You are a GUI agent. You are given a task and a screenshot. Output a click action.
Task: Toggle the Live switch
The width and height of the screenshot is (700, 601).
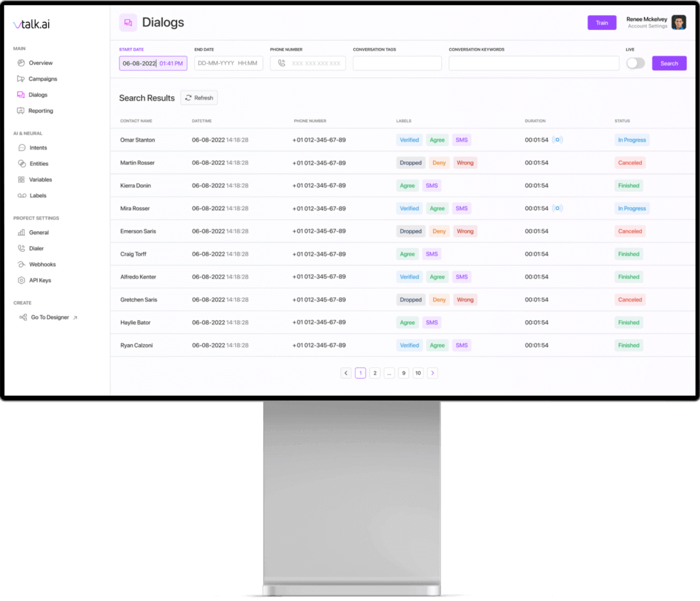pyautogui.click(x=635, y=64)
